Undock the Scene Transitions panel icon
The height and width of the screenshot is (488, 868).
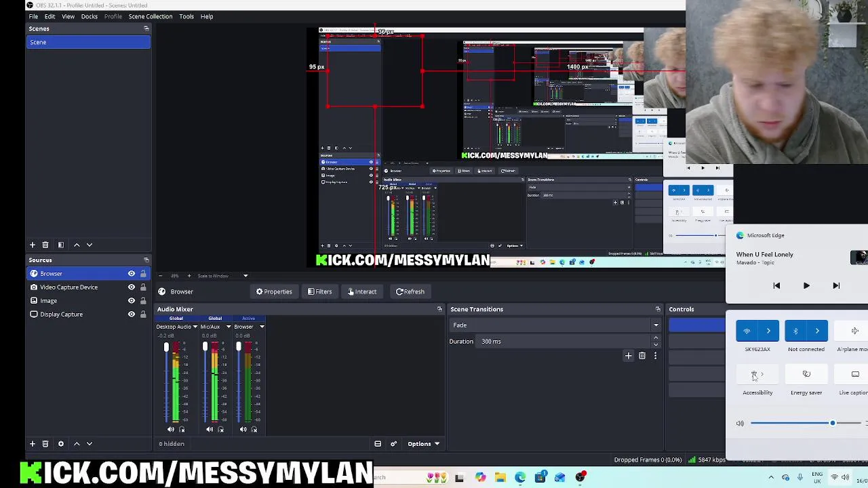(658, 309)
